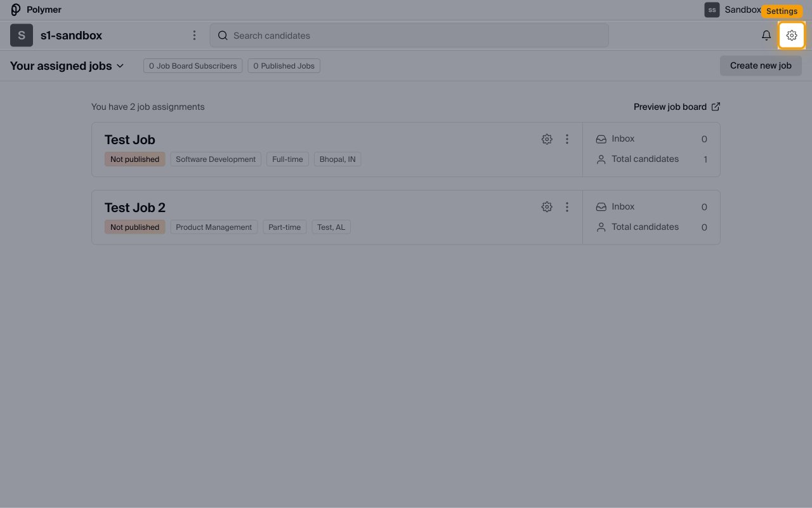Click the 0 Published Jobs badge
Screen dimensions: 812x508
284,65
